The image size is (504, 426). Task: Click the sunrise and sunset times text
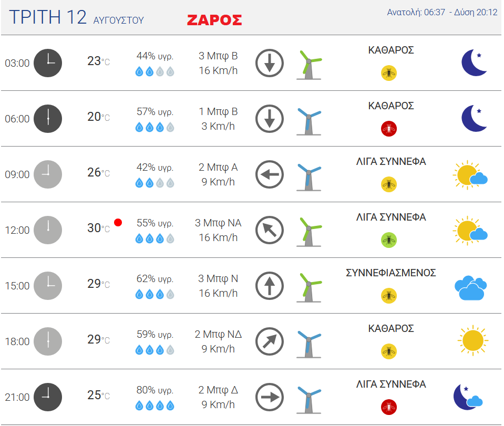tap(442, 12)
